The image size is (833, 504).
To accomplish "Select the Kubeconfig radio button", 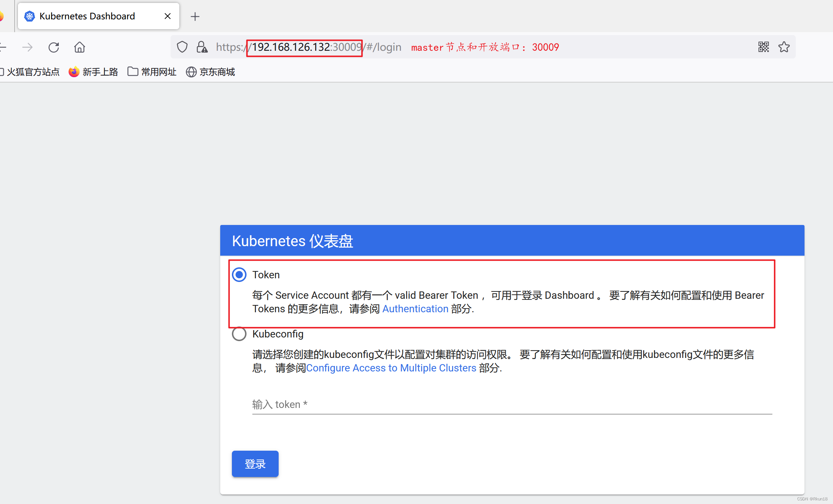I will point(239,334).
